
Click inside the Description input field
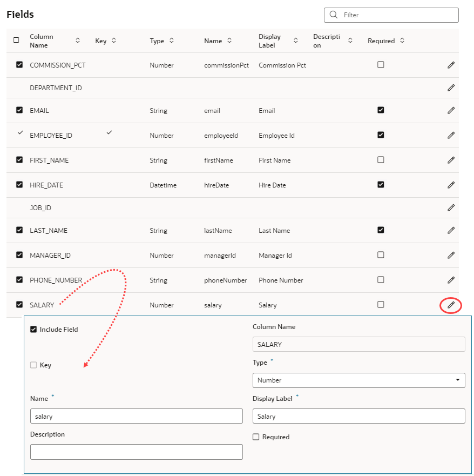click(136, 452)
